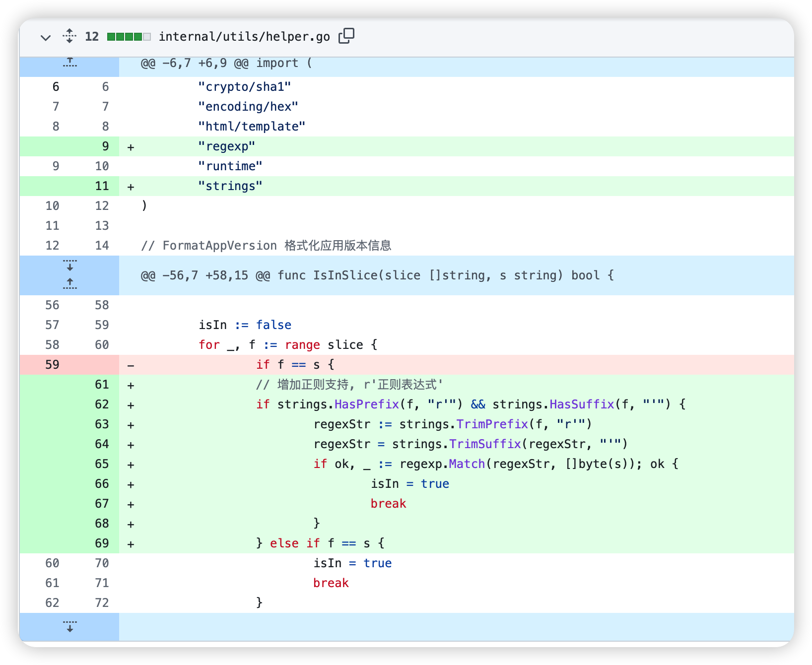This screenshot has width=812, height=665.
Task: Copy the helper.go file path
Action: 346,36
